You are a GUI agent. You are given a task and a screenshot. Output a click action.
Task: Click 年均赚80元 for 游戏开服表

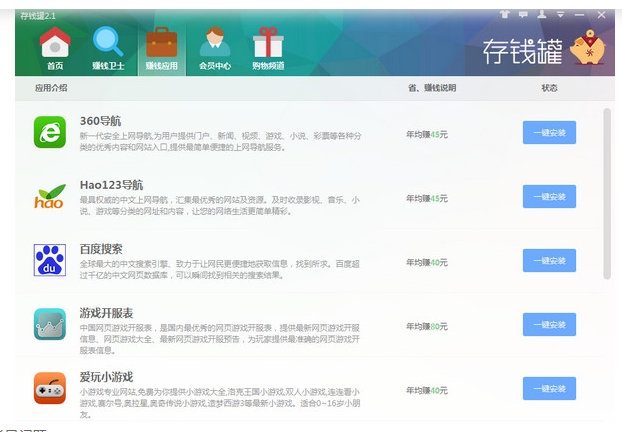tap(427, 326)
